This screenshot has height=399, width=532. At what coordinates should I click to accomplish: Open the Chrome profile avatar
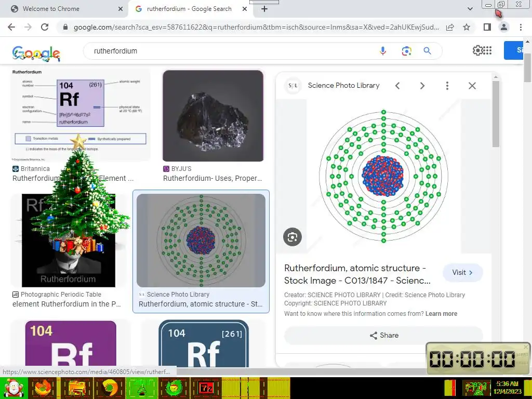[504, 27]
